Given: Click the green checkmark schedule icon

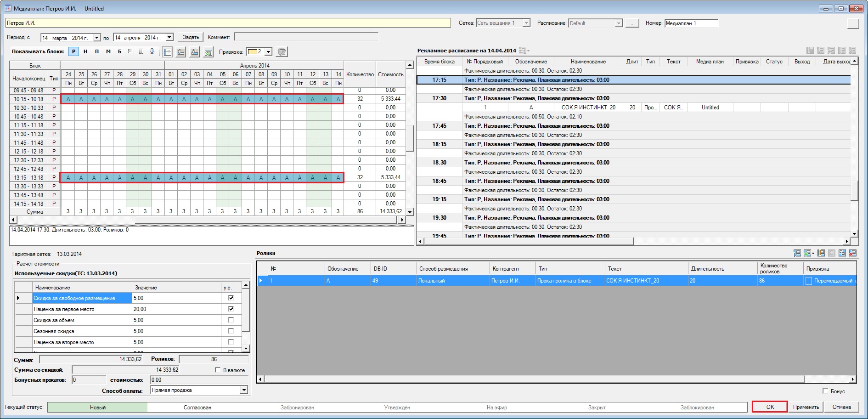Looking at the screenshot, I should [x=209, y=52].
